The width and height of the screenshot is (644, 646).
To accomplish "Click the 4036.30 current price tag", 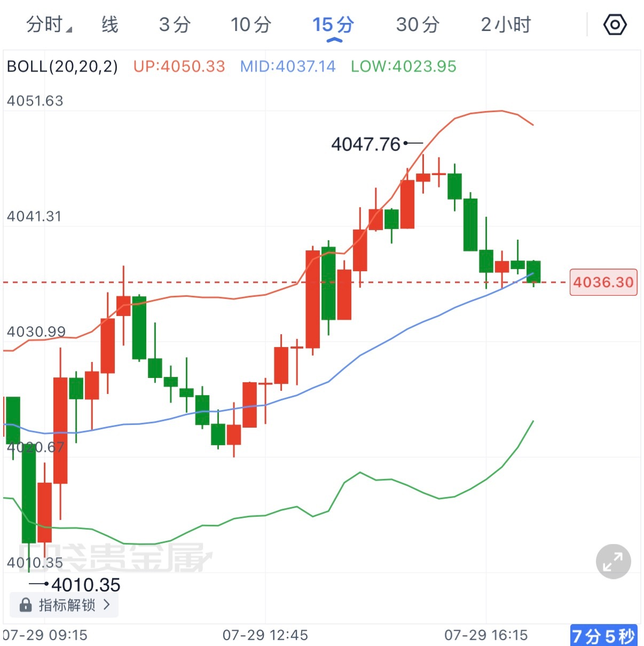I will [x=603, y=282].
